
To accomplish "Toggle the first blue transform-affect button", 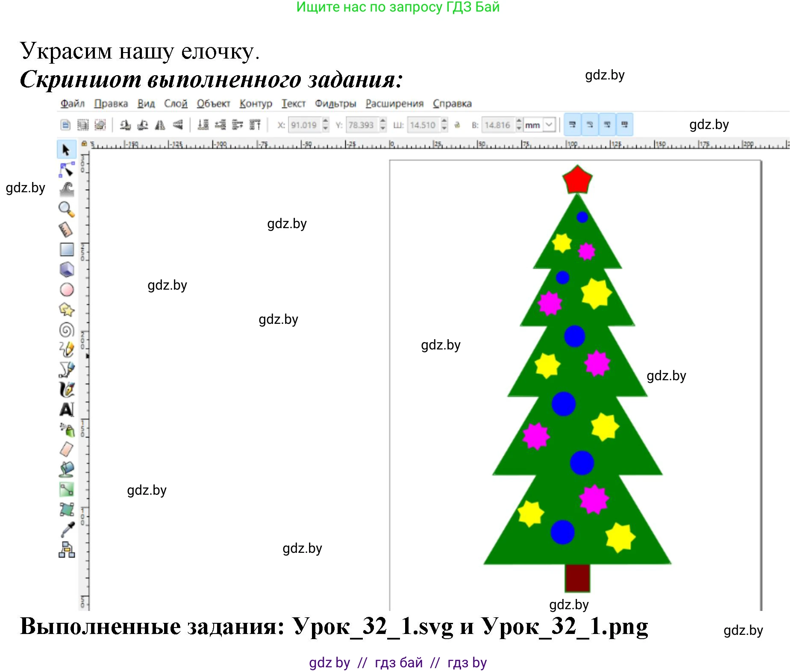I will 572,125.
